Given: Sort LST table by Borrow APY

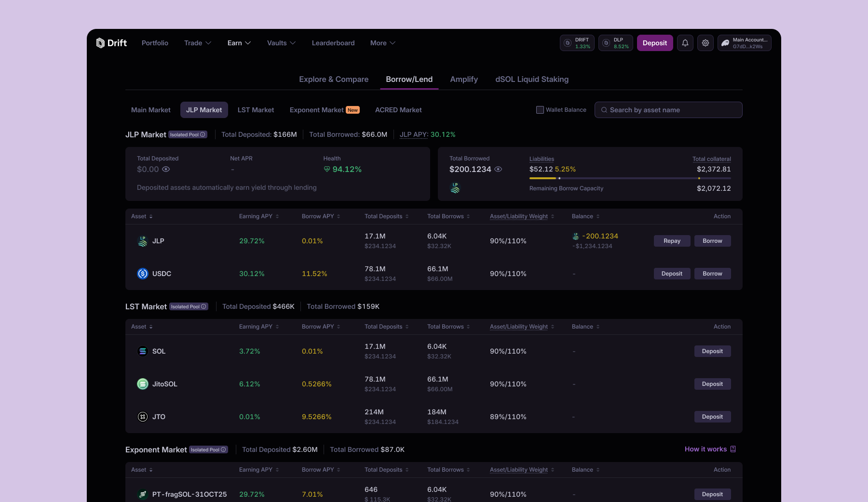Looking at the screenshot, I should (x=321, y=327).
